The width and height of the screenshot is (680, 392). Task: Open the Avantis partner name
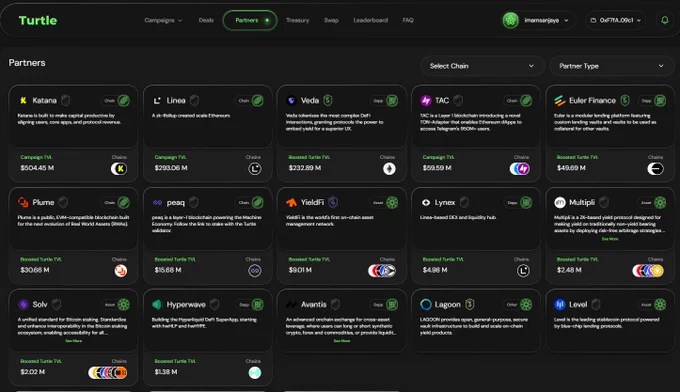(x=314, y=304)
